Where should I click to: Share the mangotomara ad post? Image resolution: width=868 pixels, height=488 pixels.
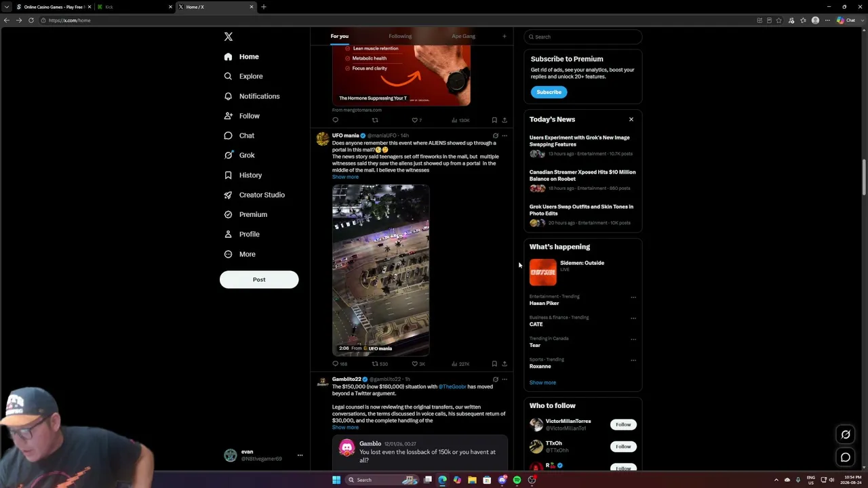tap(505, 120)
